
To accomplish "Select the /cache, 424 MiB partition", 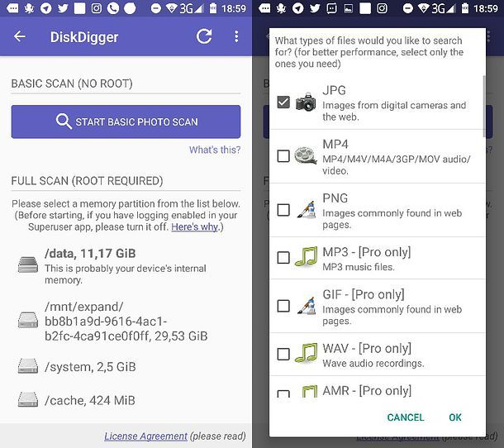I will tap(126, 400).
